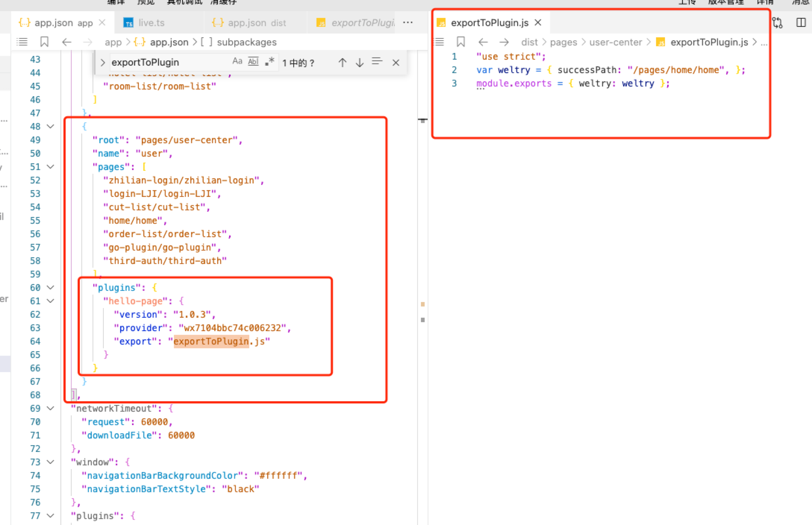The image size is (812, 525).
Task: Go back using left editor arrow
Action: click(x=66, y=42)
